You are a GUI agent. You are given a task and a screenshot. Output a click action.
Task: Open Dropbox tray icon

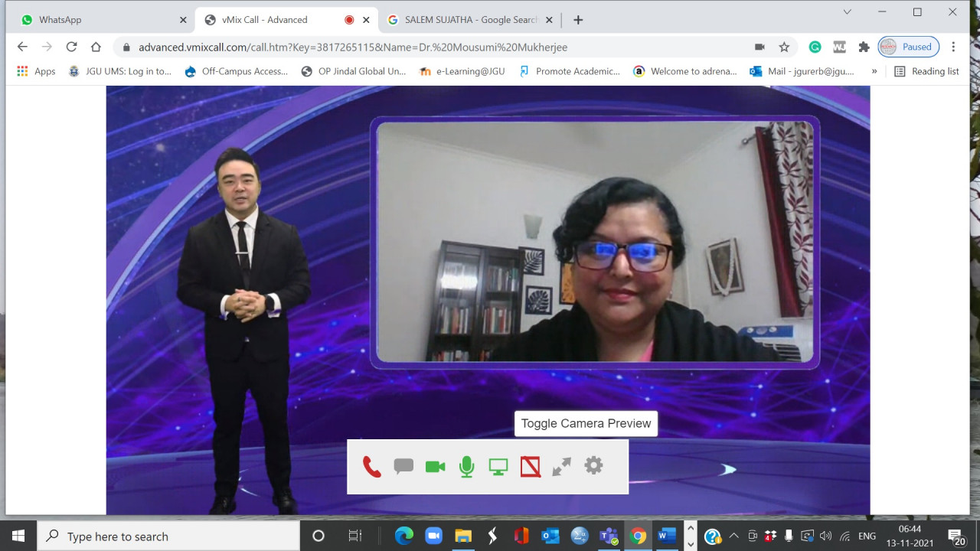click(770, 536)
